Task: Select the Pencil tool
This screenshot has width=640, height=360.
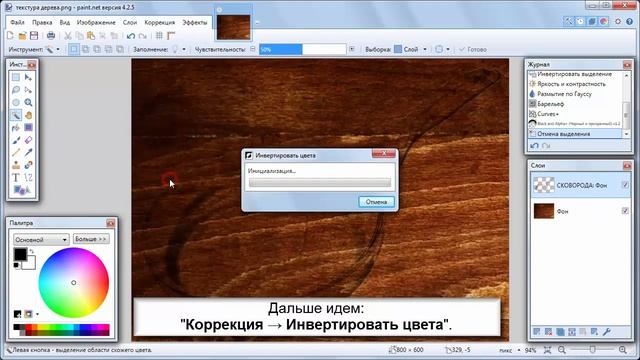Action: 16,153
